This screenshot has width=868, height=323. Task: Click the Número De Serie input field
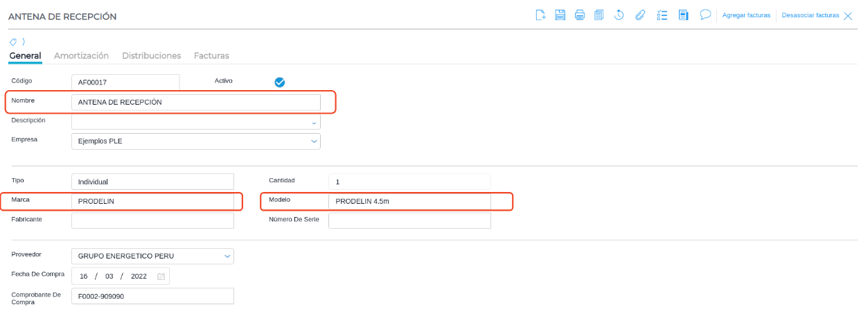[x=409, y=220]
